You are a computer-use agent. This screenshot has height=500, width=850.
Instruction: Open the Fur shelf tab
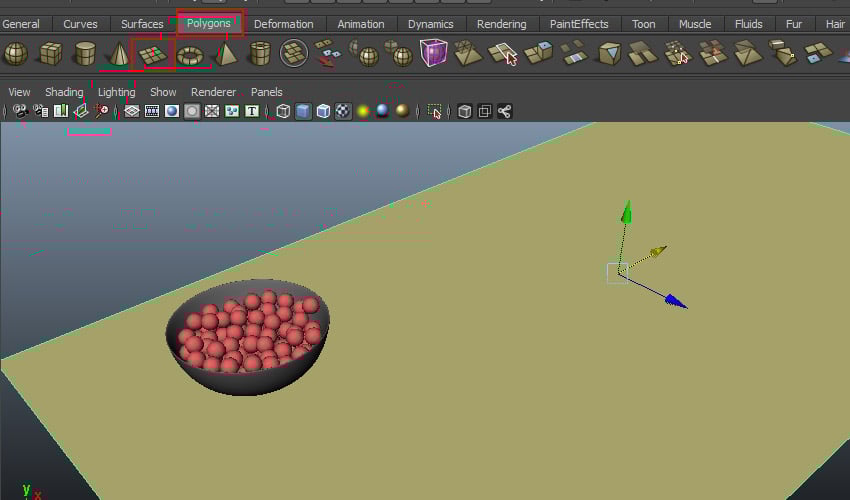794,24
